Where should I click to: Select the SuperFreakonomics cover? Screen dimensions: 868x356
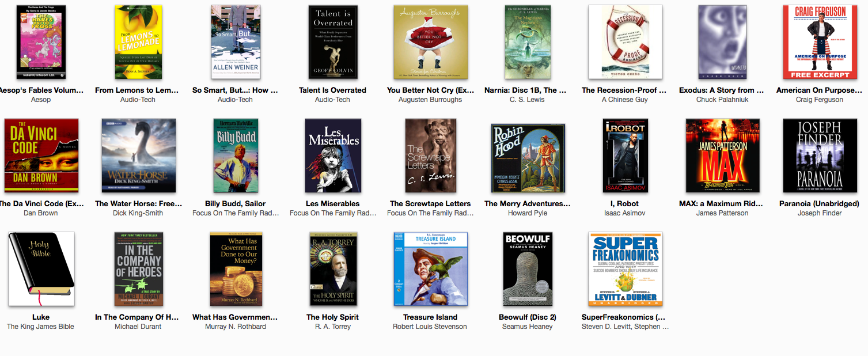[x=625, y=269]
